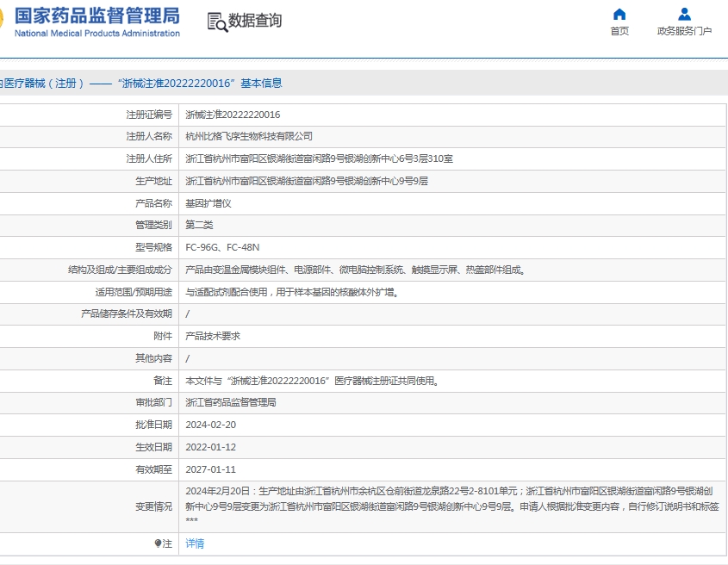Open the 详情 details link
This screenshot has height=565, width=728.
pyautogui.click(x=195, y=543)
